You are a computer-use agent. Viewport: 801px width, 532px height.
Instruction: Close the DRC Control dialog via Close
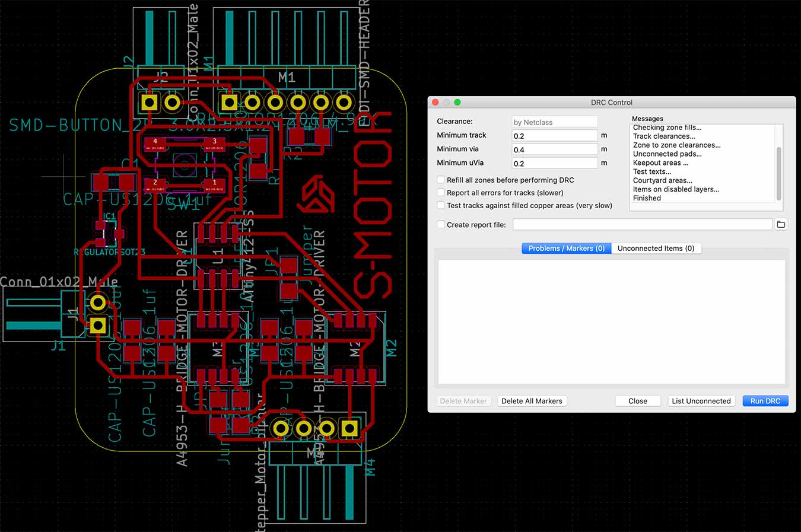637,401
